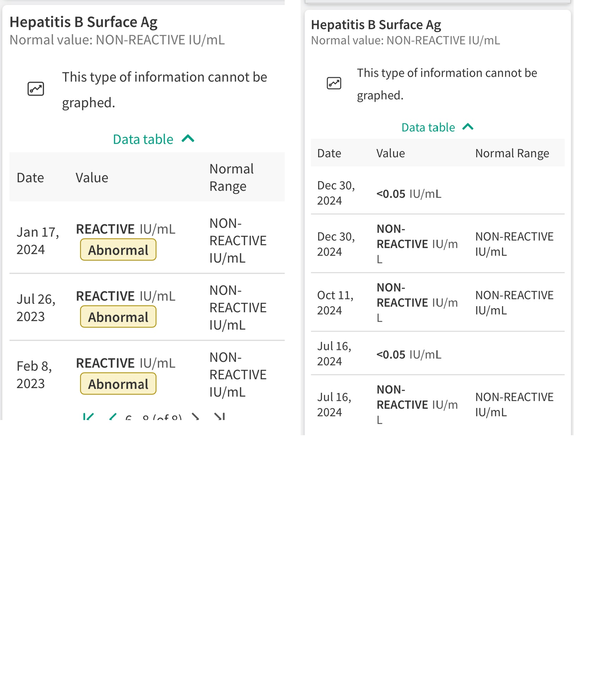
Task: Click the normal range cell for Jul 26, 2023
Action: coord(238,308)
